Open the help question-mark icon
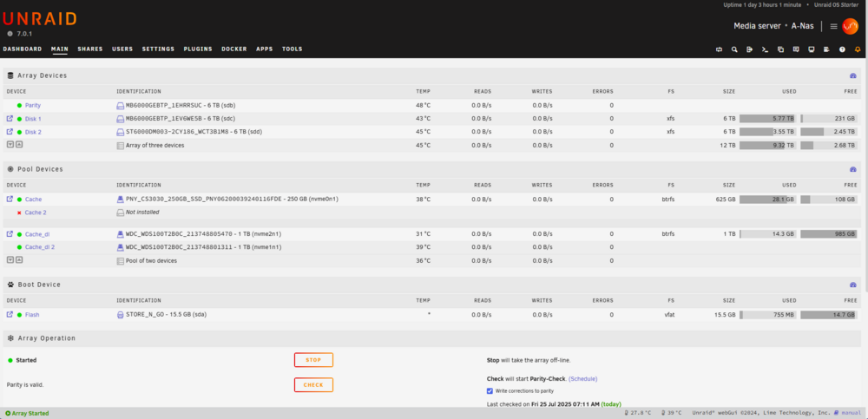868x419 pixels. pos(842,49)
